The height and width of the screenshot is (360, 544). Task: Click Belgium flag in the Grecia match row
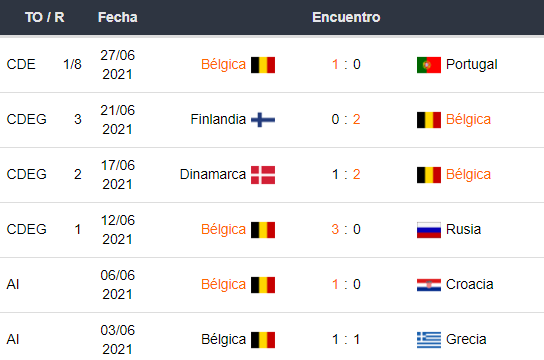(x=263, y=340)
